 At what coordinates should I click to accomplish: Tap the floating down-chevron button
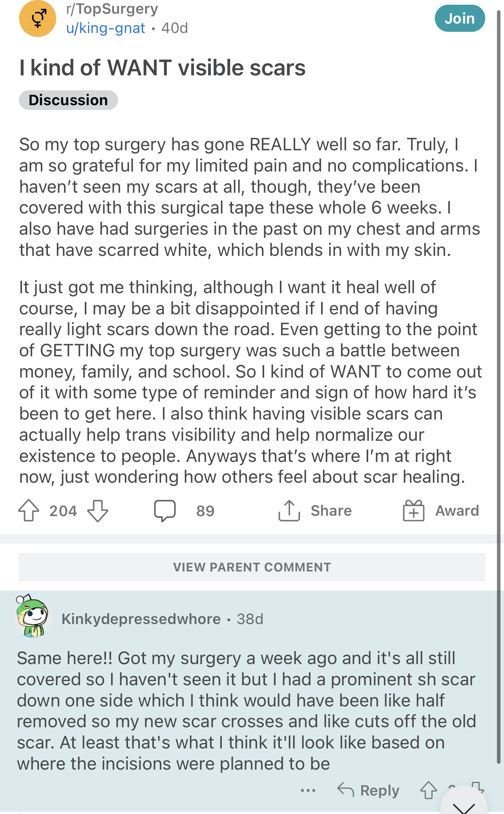point(464,805)
